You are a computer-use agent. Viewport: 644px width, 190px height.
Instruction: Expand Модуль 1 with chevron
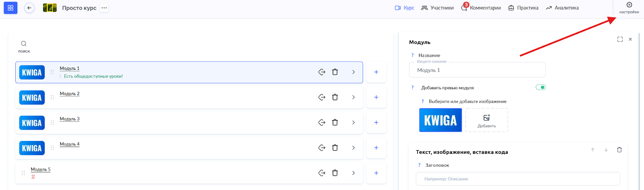pos(353,72)
